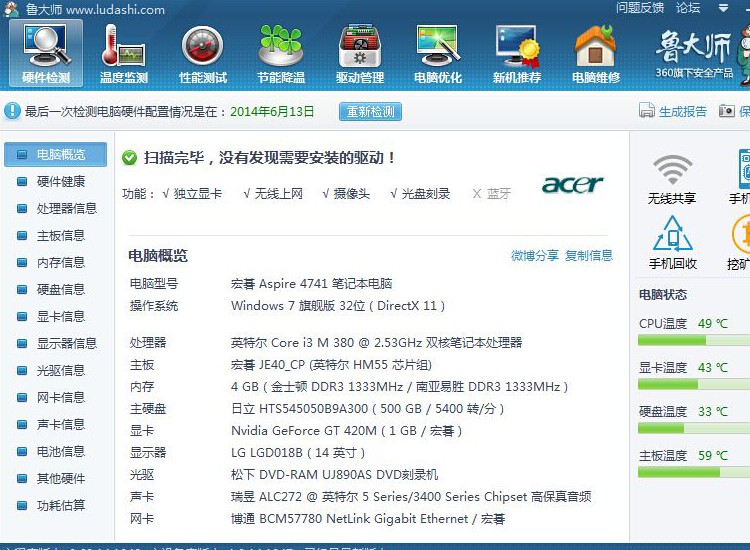This screenshot has width=750, height=550.
Task: Click the detection date 2014年6月13日
Action: click(x=272, y=111)
